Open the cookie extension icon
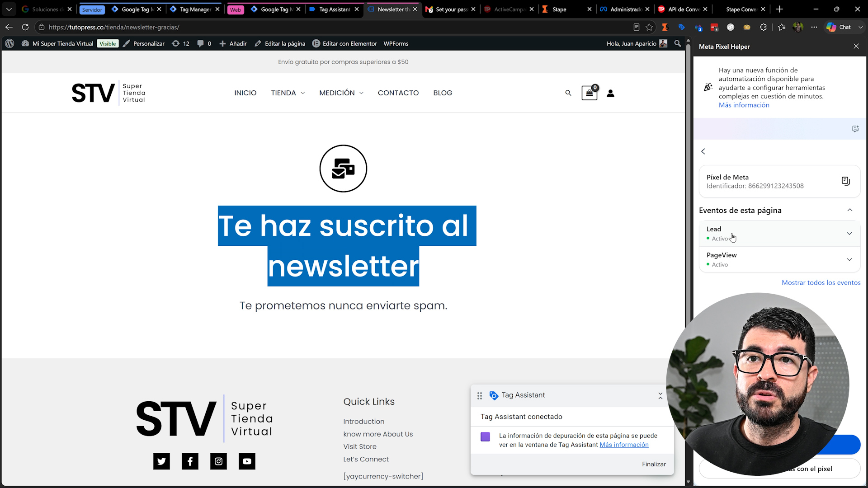This screenshot has width=868, height=488. coord(747,27)
